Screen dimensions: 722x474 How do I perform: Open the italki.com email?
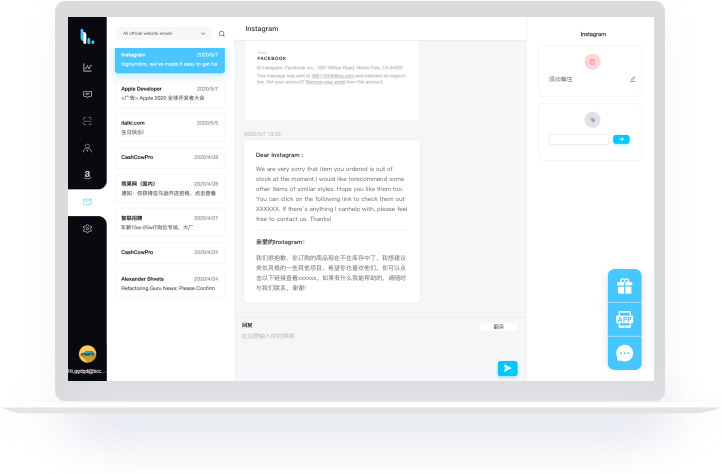point(170,127)
